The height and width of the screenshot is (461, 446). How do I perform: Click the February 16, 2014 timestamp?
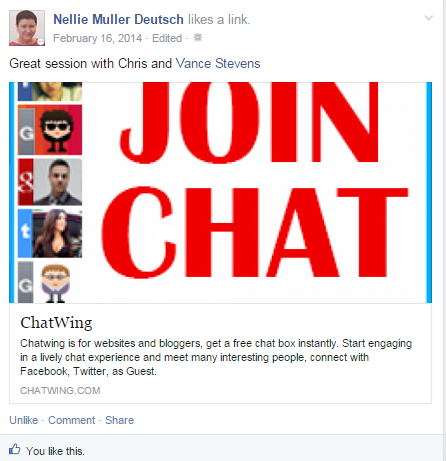tap(98, 38)
